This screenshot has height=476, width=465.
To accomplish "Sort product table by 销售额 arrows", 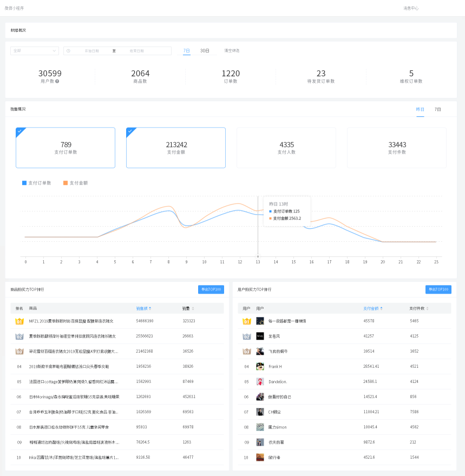I will coord(150,308).
